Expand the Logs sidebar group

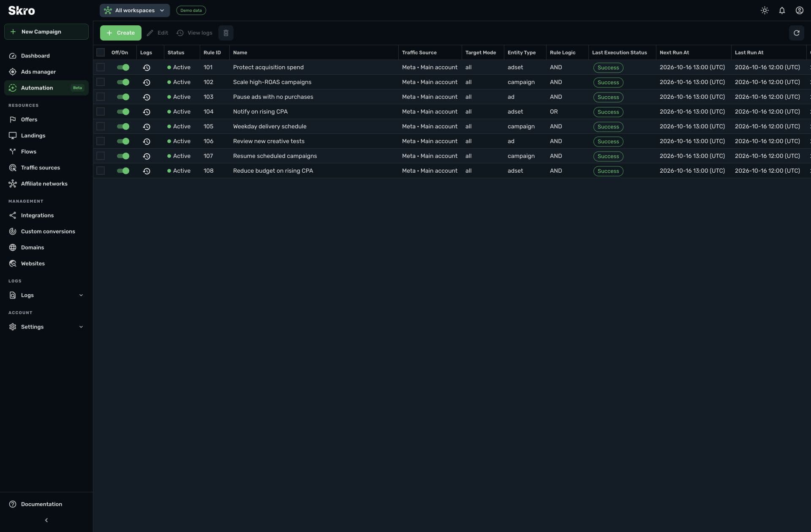tap(46, 295)
